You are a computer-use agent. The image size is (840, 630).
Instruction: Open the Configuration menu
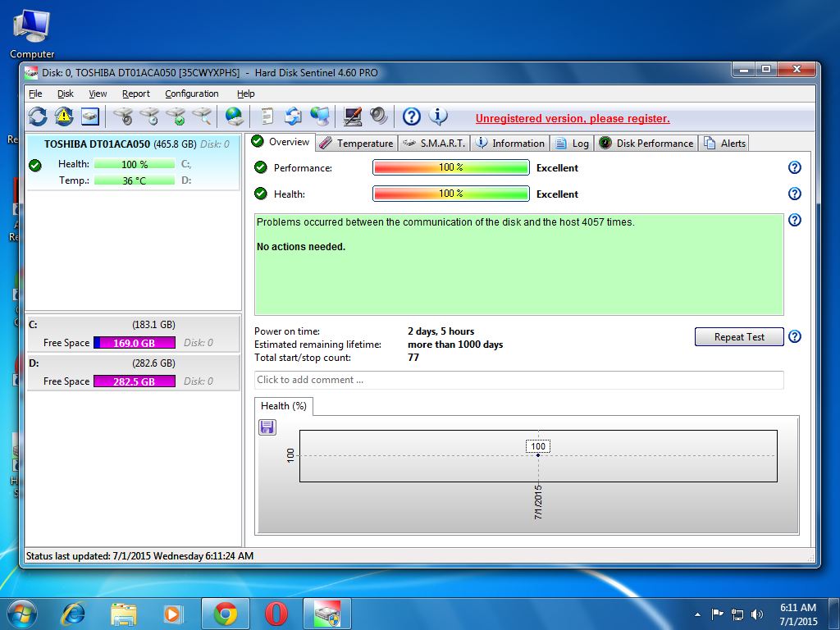pyautogui.click(x=191, y=94)
